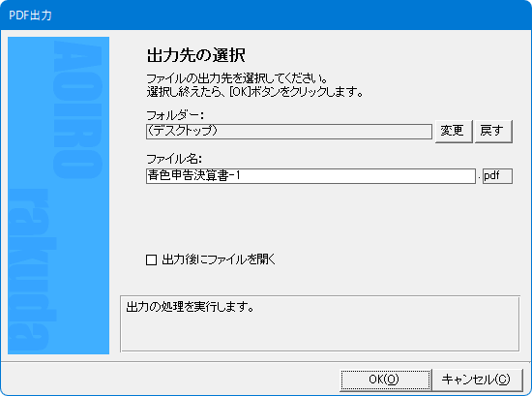Click the ファイル名: label

(x=174, y=159)
